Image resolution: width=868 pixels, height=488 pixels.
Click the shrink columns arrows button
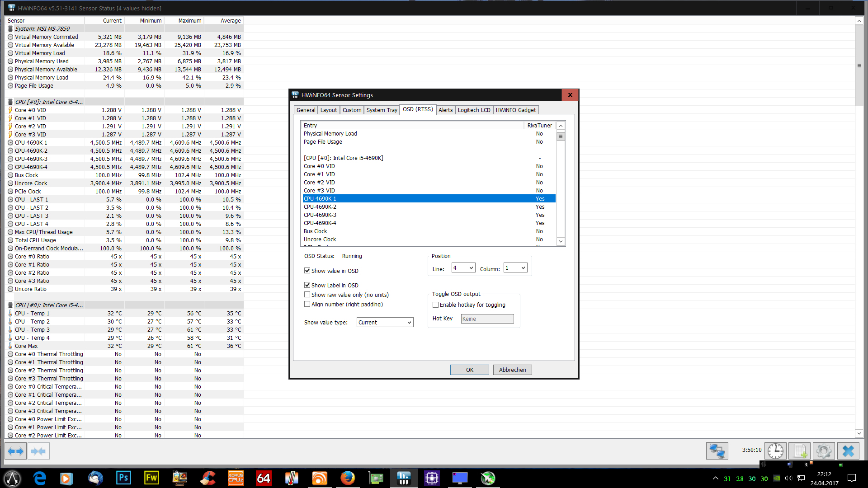point(38,451)
